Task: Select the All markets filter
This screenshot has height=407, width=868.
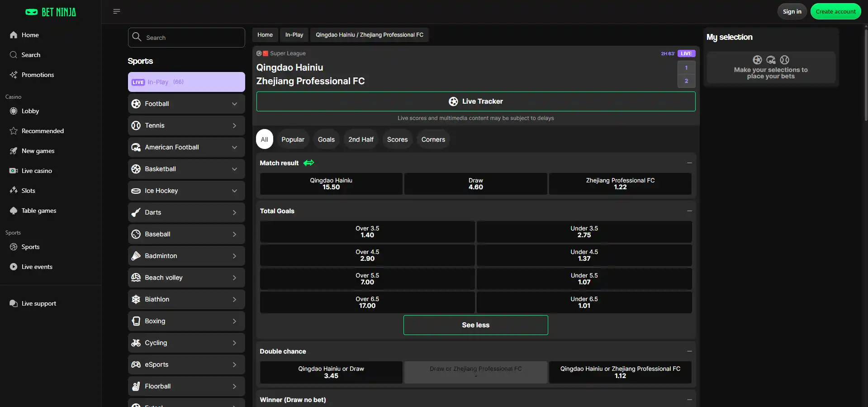Action: tap(265, 139)
